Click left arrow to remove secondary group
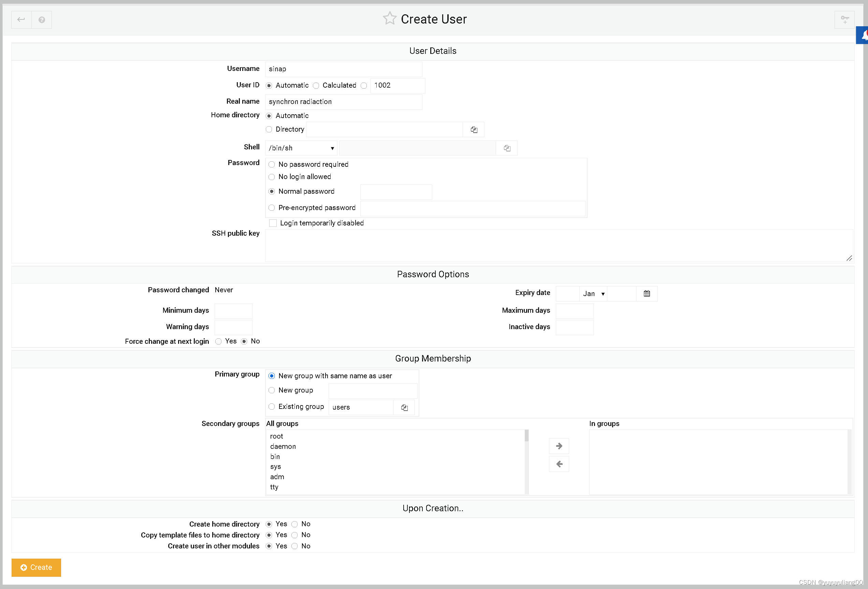The width and height of the screenshot is (868, 589). pyautogui.click(x=559, y=464)
